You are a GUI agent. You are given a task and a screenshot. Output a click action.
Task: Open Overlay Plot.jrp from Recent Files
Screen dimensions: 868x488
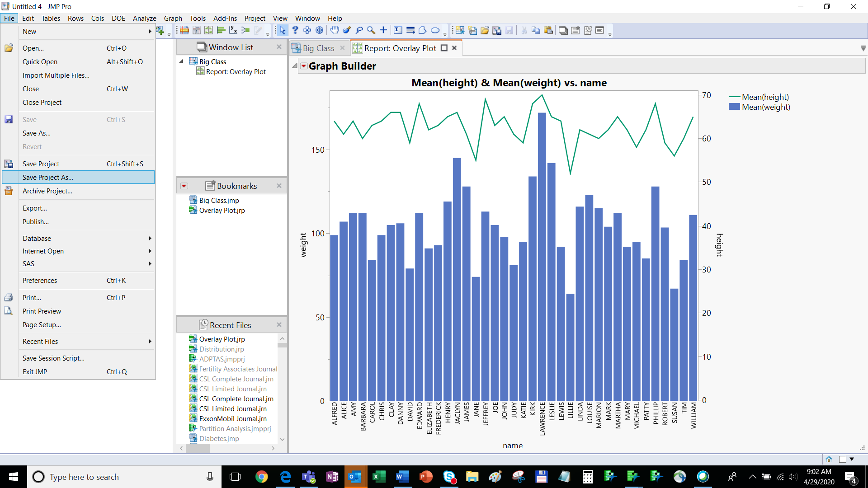(x=222, y=339)
